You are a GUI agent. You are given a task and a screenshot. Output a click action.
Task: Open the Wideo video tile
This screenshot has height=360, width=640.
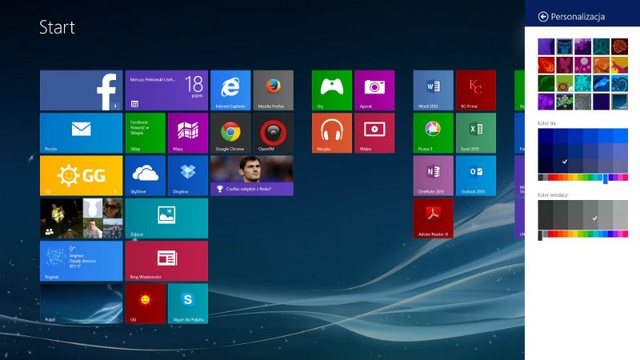click(374, 133)
